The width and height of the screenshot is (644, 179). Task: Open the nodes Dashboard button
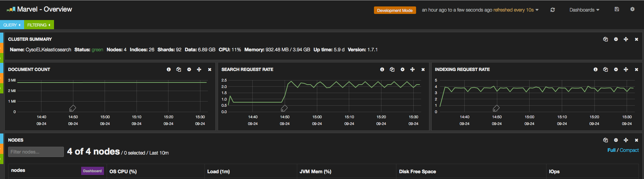pos(92,171)
